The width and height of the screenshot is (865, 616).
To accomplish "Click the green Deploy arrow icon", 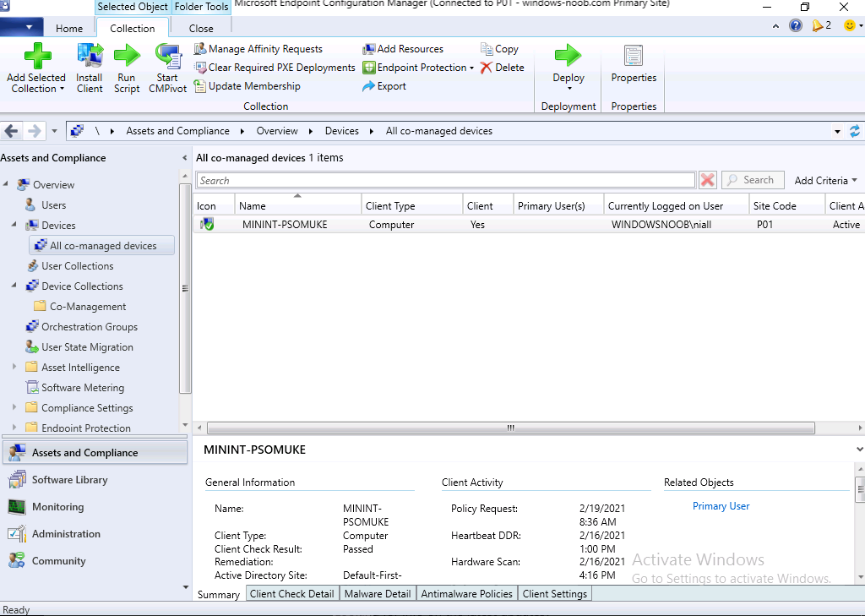I will pos(569,55).
